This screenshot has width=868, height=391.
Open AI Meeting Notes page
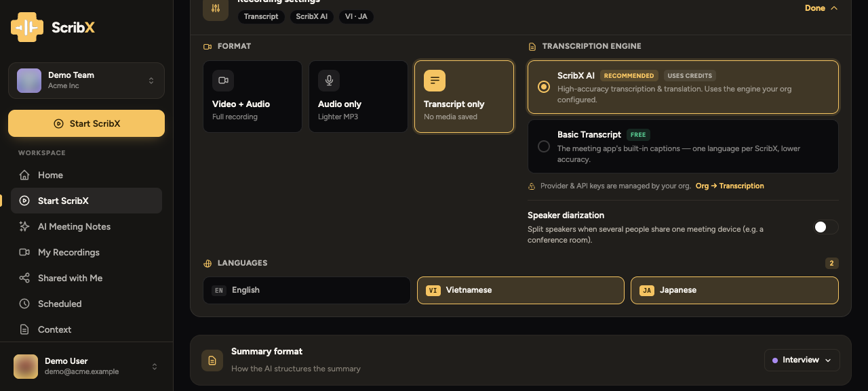(x=86, y=226)
